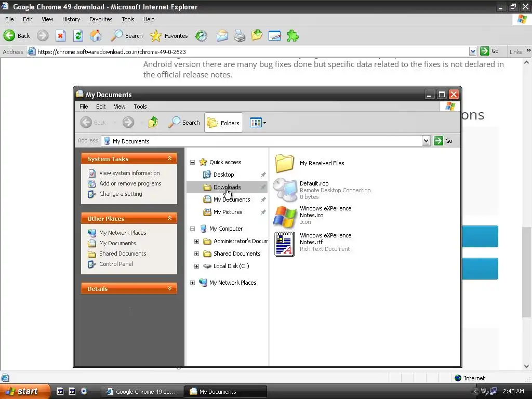This screenshot has width=532, height=399.
Task: Click View system information link
Action: (x=129, y=173)
